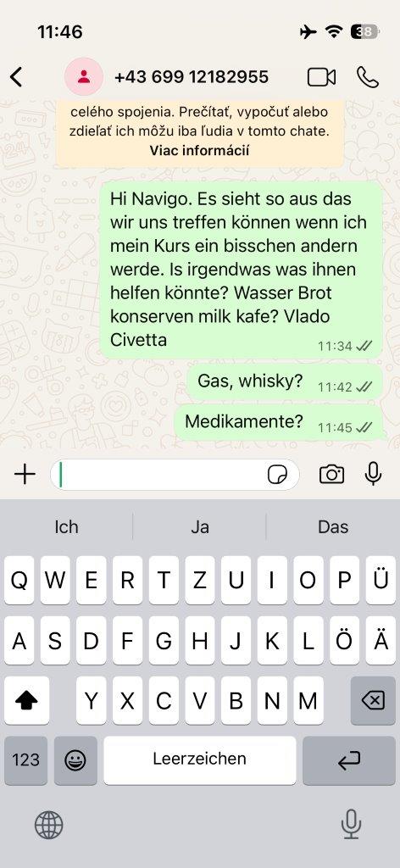
Task: Switch to the 123 numeric keyboard
Action: pos(26,760)
